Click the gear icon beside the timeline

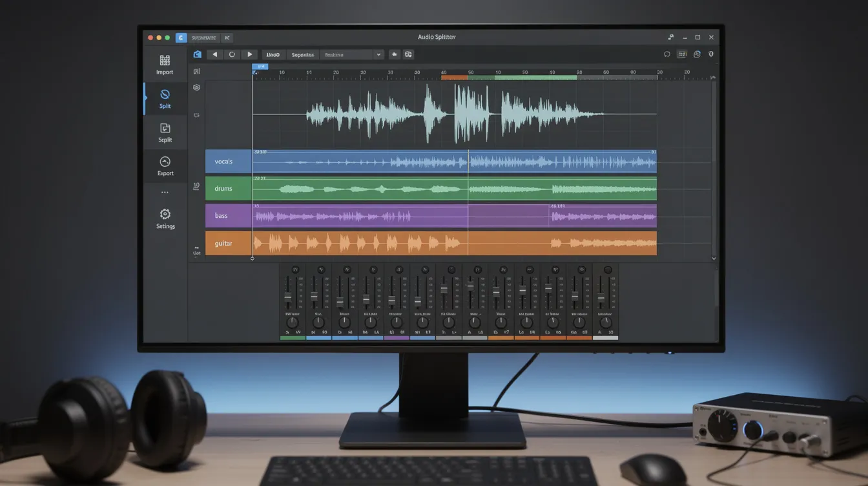coord(196,87)
